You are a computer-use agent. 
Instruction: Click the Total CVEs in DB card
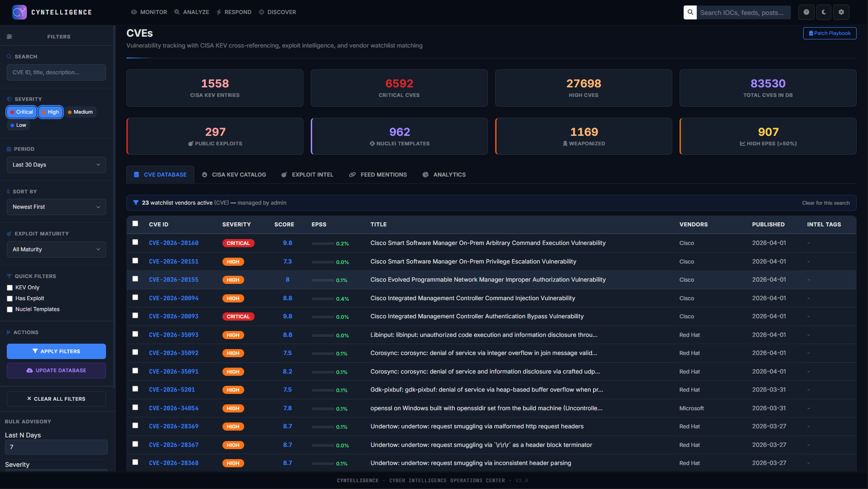click(768, 88)
